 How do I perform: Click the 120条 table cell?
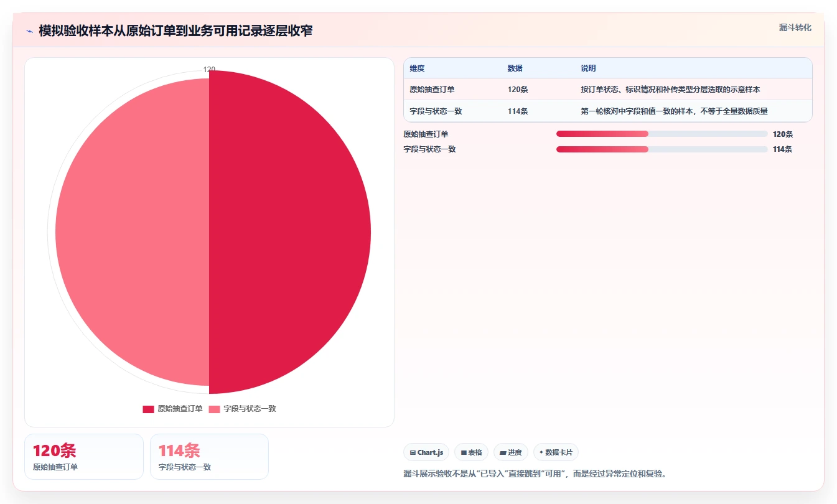click(x=518, y=90)
